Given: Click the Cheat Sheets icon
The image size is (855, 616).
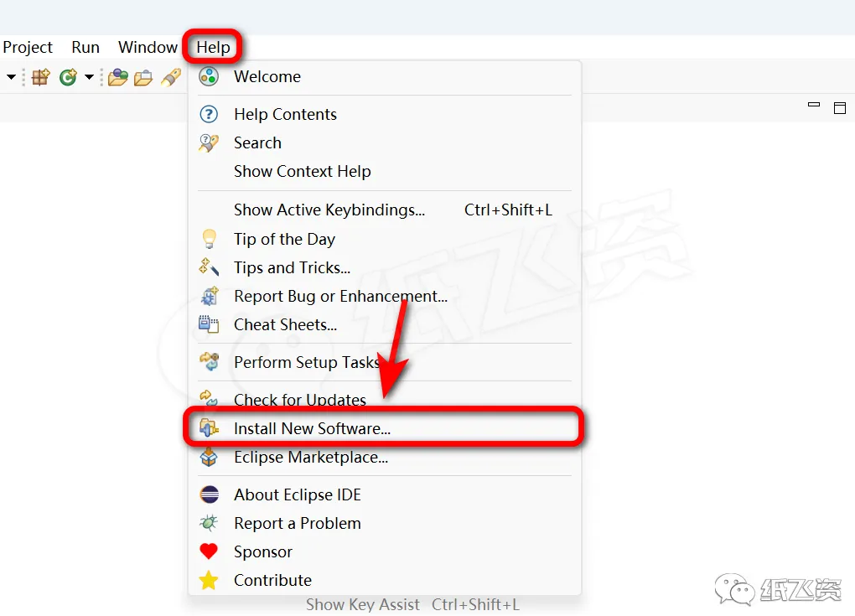Looking at the screenshot, I should 209,324.
